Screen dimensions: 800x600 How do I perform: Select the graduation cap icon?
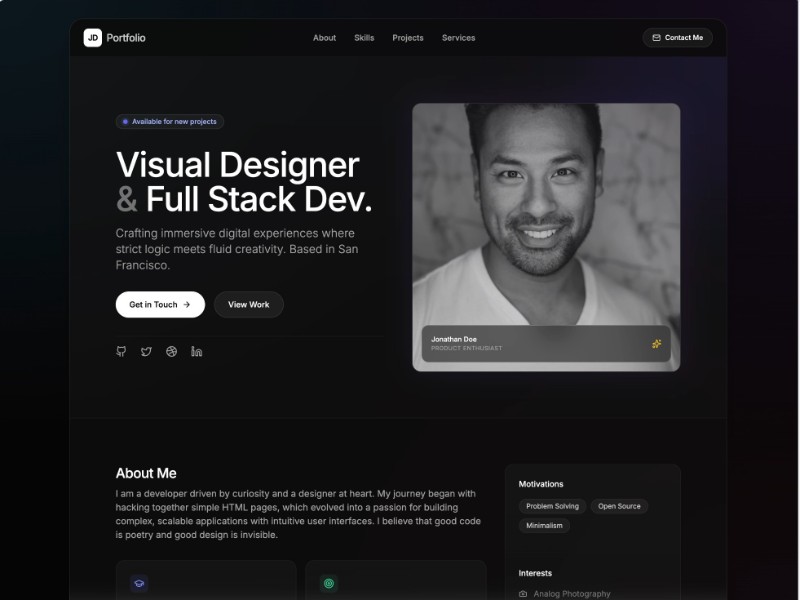coord(138,583)
